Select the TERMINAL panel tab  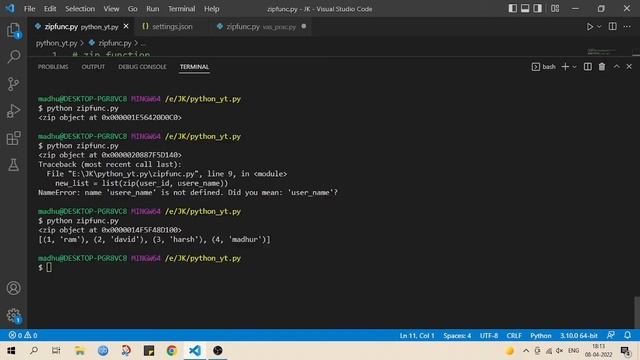click(194, 67)
